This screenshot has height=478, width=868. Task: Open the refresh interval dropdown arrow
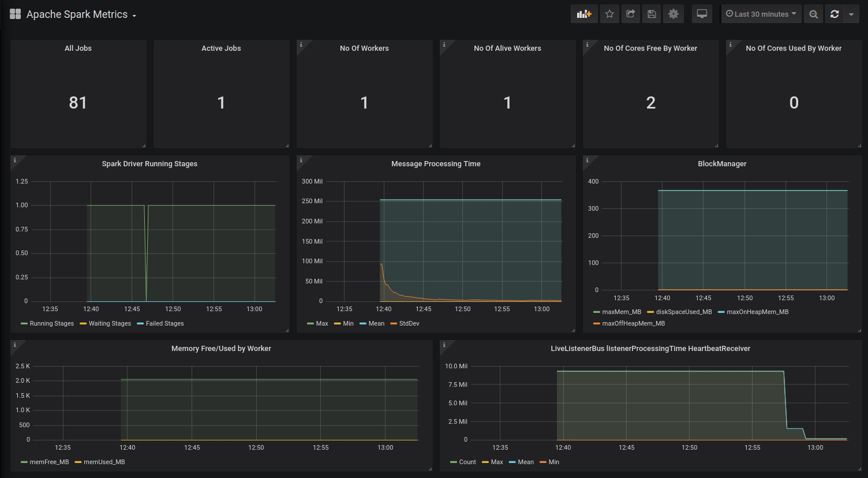[851, 14]
